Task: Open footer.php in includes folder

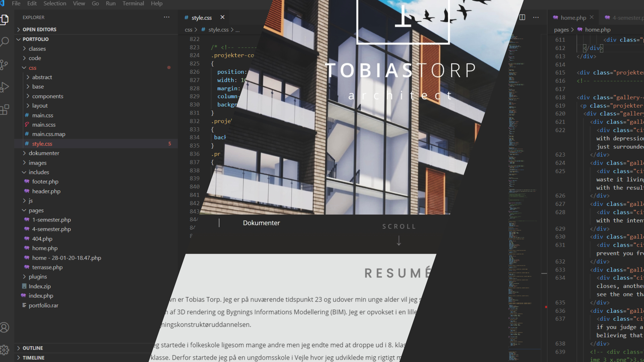Action: tap(45, 182)
